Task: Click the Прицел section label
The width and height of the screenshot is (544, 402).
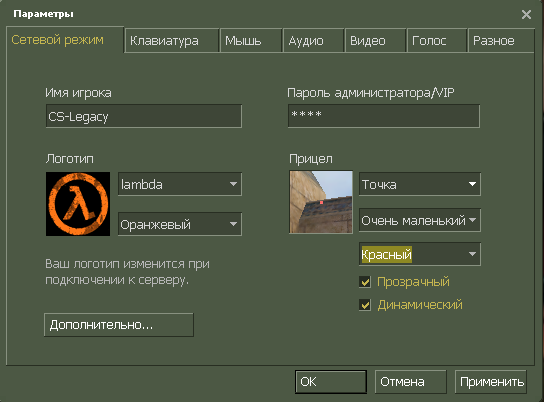Action: [311, 159]
